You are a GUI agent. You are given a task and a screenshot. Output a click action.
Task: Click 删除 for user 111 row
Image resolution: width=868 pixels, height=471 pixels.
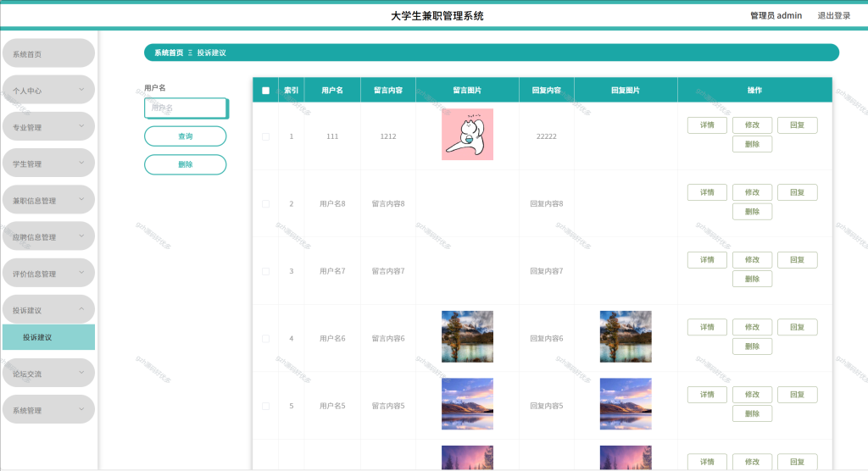753,144
